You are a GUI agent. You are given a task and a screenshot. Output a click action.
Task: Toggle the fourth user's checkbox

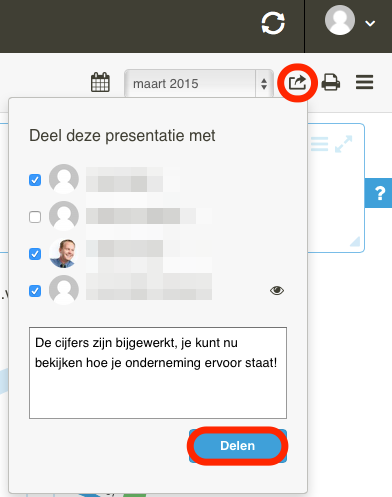tap(35, 291)
